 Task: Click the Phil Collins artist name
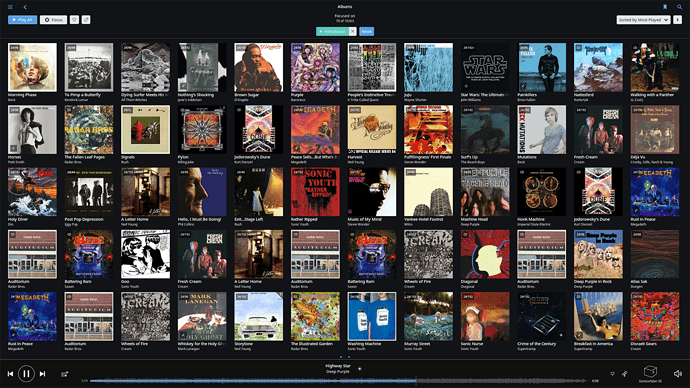(186, 224)
